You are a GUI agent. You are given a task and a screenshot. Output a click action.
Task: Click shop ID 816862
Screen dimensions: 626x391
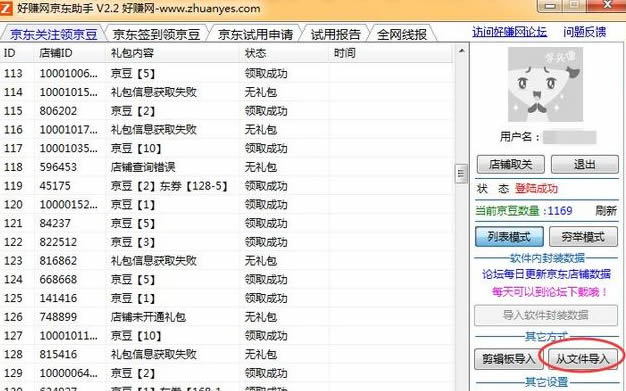[58, 261]
